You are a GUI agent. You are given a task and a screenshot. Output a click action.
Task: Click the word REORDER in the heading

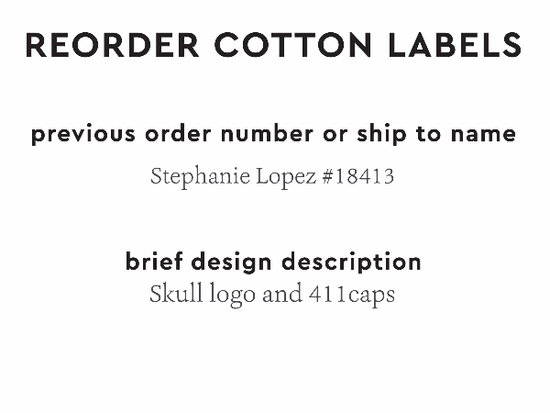113,45
